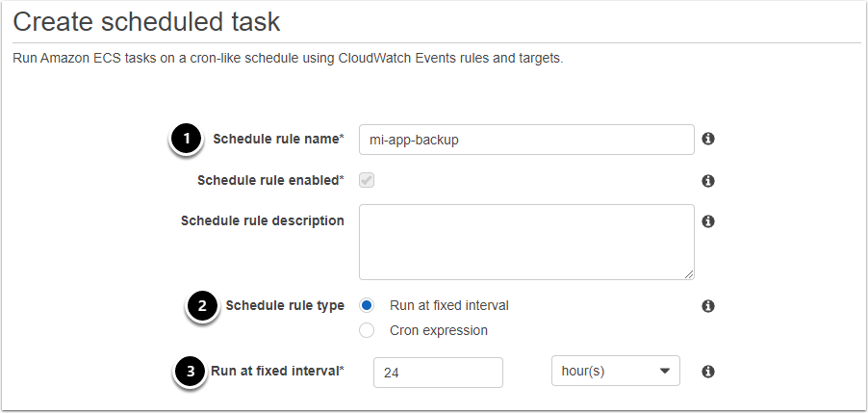868x413 pixels.
Task: Click the numbered callout badge 2
Action: (x=201, y=306)
